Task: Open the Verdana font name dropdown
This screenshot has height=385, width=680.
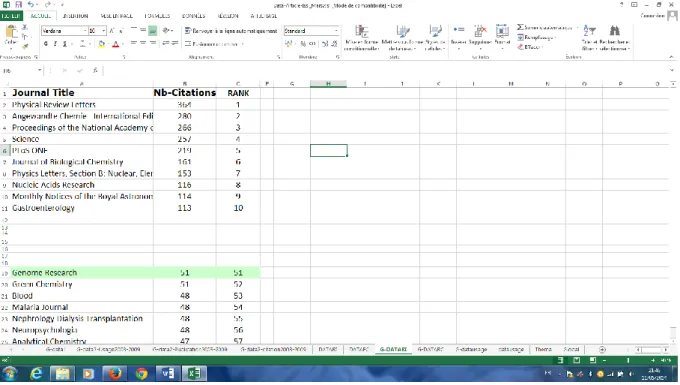Action: click(x=85, y=31)
